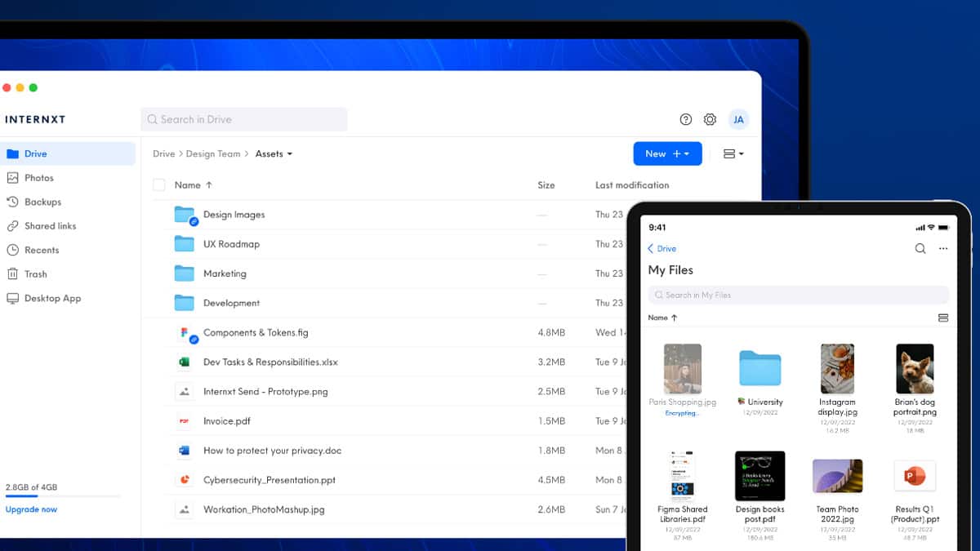This screenshot has height=551, width=980.
Task: Open the view options dropdown caret
Action: pos(742,153)
